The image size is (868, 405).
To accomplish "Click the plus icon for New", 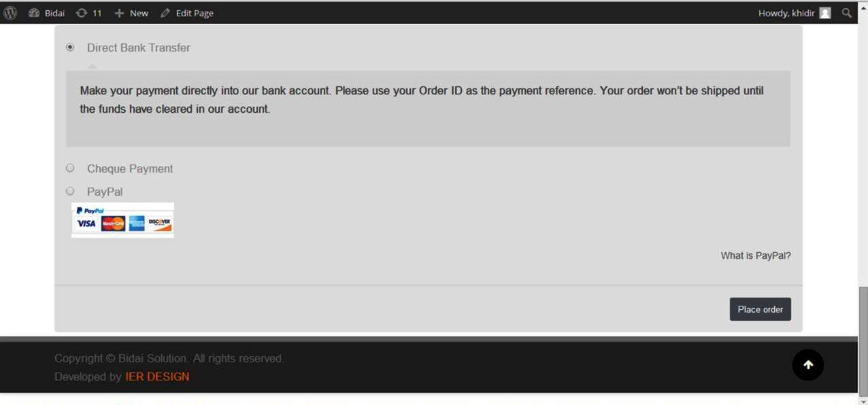I will [119, 13].
